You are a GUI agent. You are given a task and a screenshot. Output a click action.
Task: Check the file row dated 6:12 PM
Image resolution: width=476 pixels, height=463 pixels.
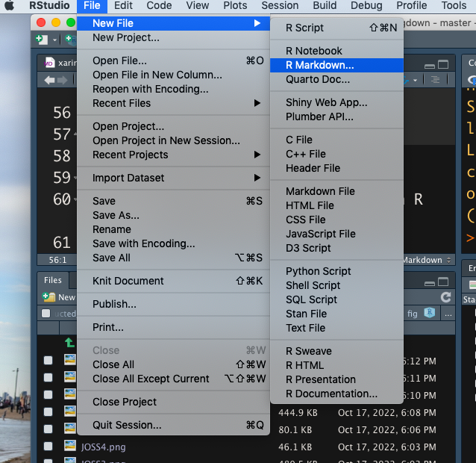click(48, 360)
